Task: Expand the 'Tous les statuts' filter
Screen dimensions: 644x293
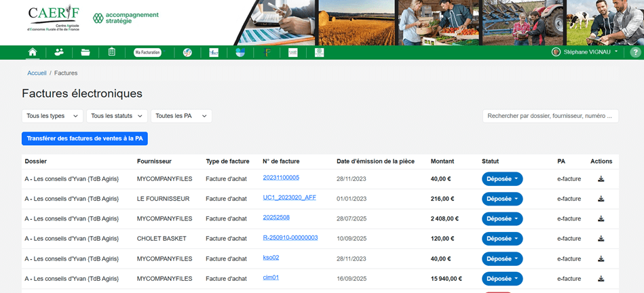Action: [117, 116]
